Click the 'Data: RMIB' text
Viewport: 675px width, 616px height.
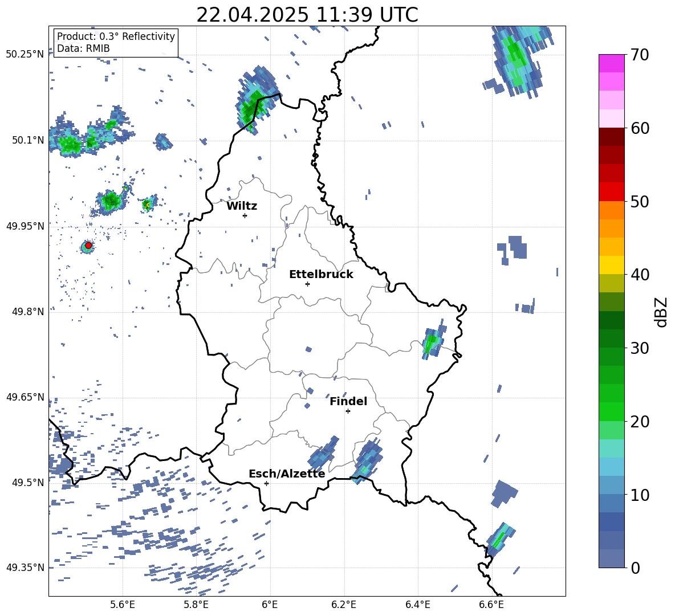83,48
